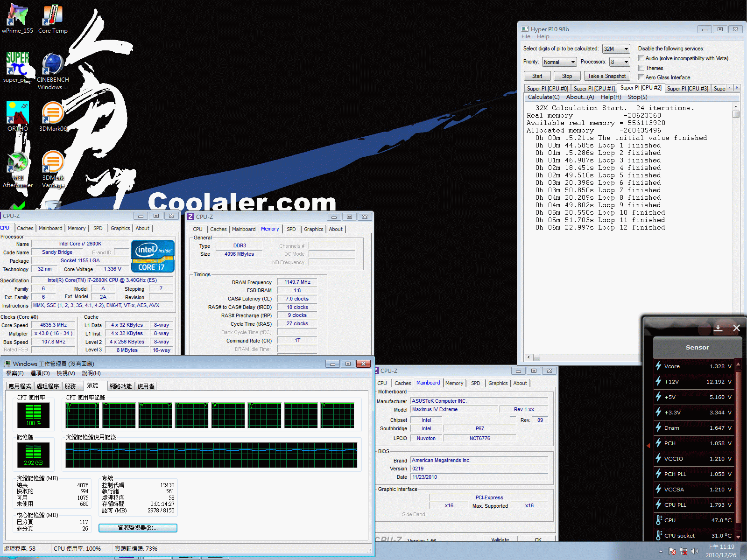Click the Vcore lightning bolt icon in Sensor panel

pyautogui.click(x=658, y=366)
